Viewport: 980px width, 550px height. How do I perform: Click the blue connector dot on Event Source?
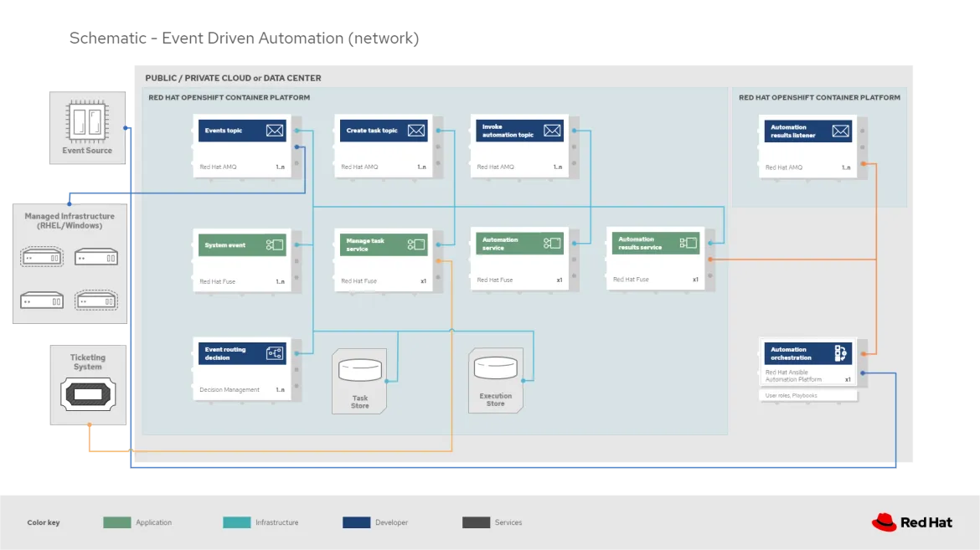pyautogui.click(x=126, y=127)
